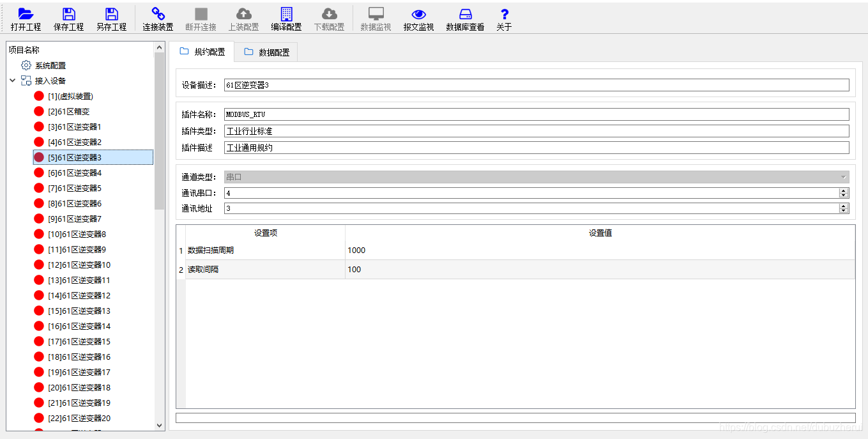Click gear icon beside 系统配置

pyautogui.click(x=26, y=65)
